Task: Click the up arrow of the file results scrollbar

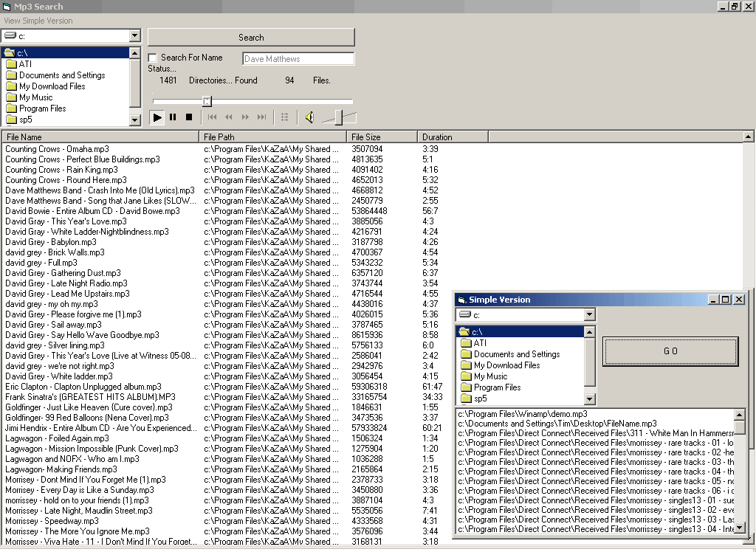Action: tap(748, 137)
